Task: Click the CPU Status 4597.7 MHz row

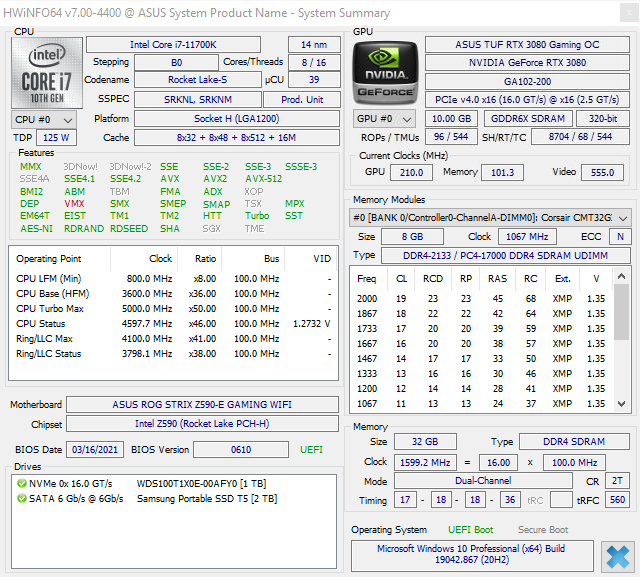Action: [173, 324]
